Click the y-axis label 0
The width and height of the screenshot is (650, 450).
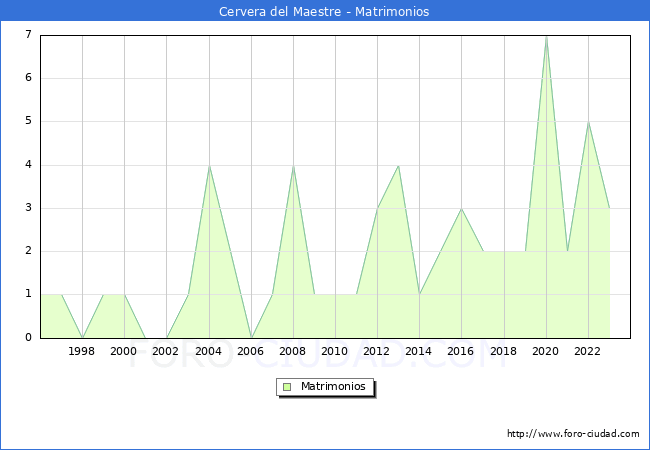[28, 338]
